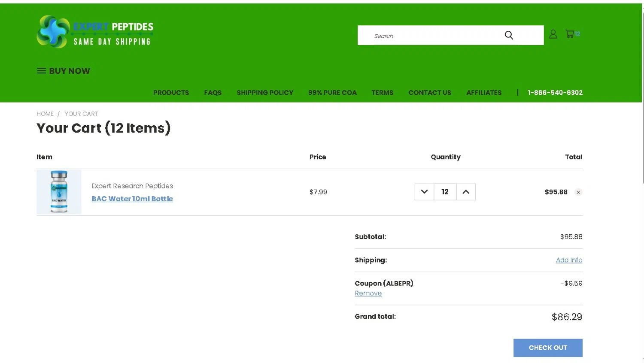Remove BAC Water item with the x icon
This screenshot has width=644, height=363.
pos(578,192)
